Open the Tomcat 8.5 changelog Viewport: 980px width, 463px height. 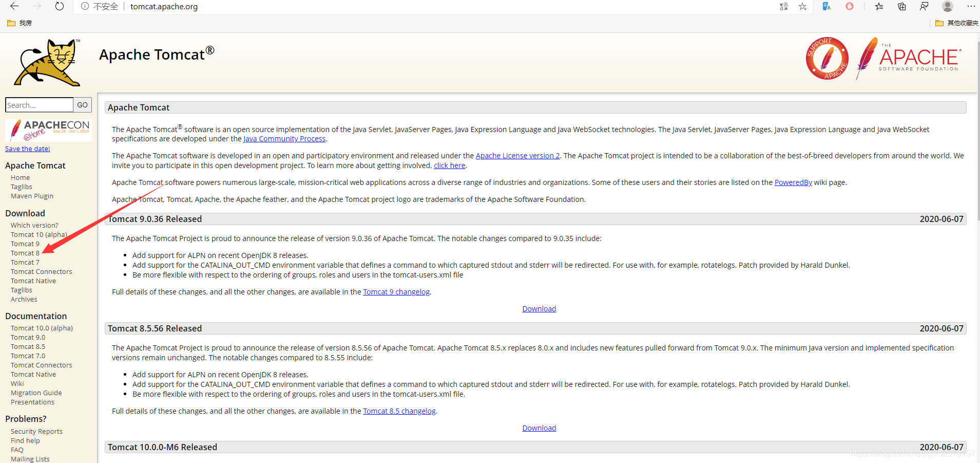point(399,411)
